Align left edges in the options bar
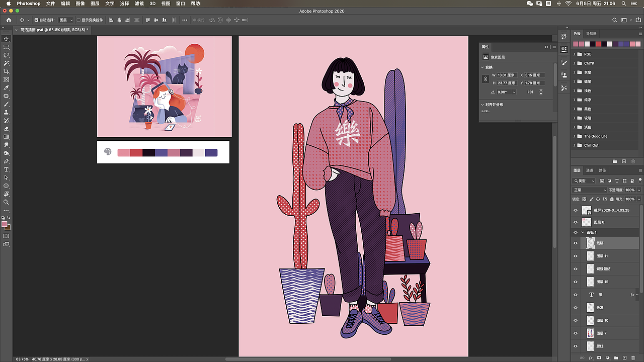Screen dimensions: 644x362 point(111,20)
